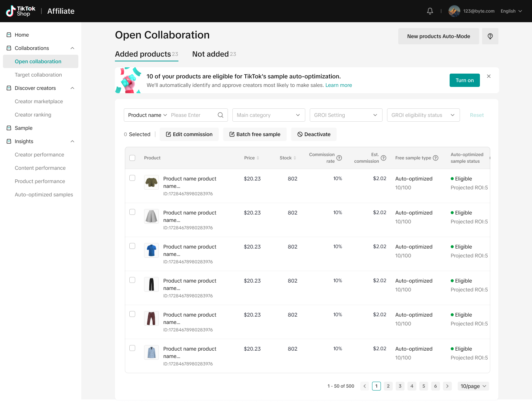Open the 10/page size selector
Viewport: 532px width, 402px height.
[x=473, y=386]
